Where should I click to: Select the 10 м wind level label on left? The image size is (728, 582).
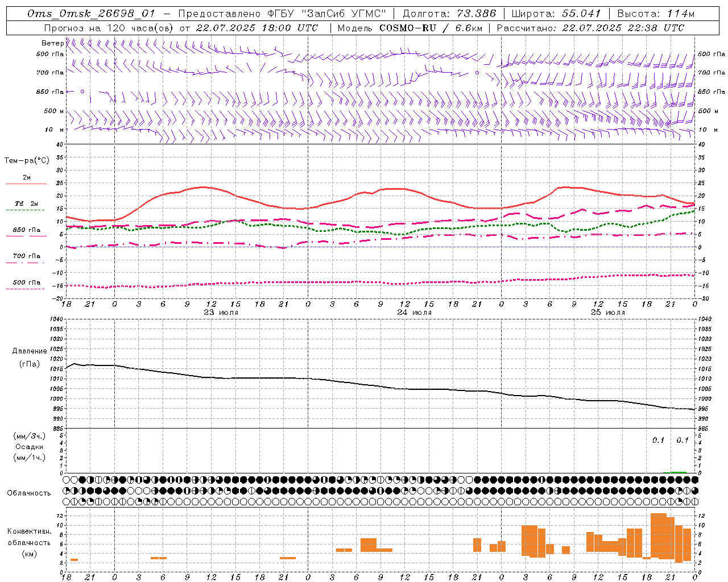pyautogui.click(x=55, y=130)
